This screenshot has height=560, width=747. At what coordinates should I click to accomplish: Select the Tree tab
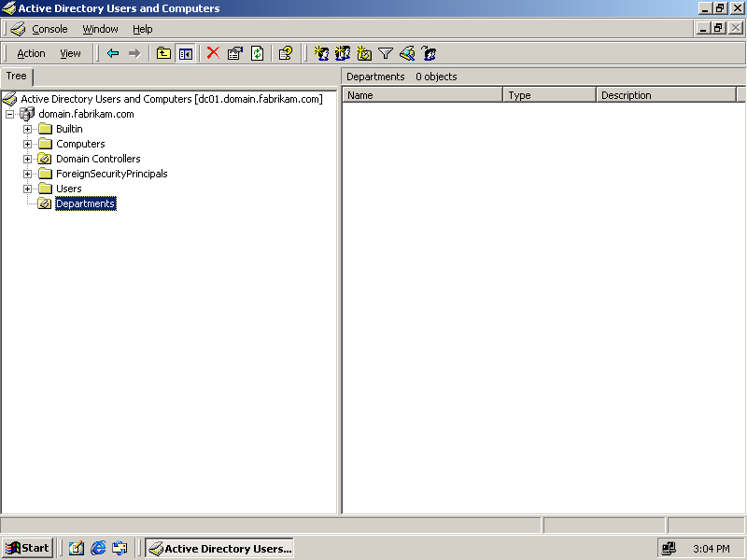[x=17, y=77]
